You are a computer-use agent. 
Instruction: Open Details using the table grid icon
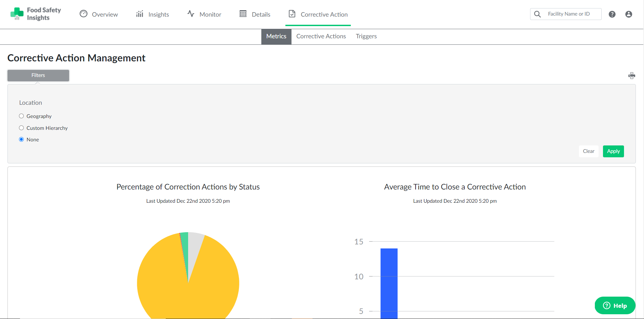(x=242, y=14)
